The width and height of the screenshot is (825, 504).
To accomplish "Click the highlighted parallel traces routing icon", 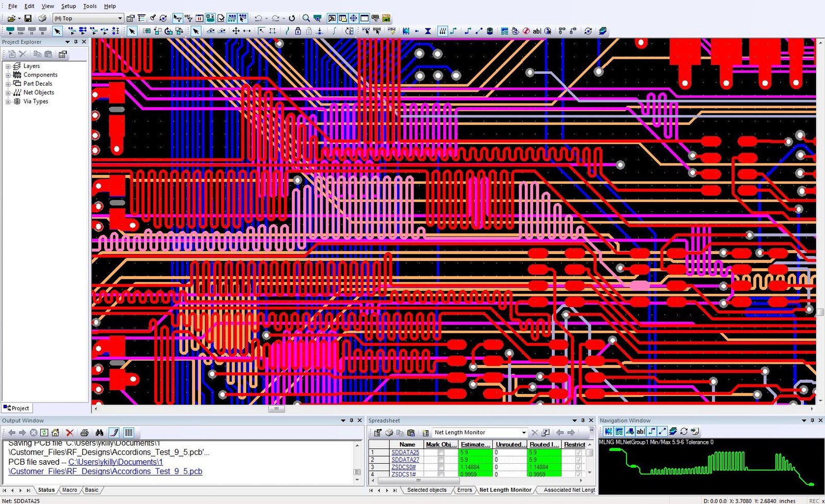I will click(442, 31).
